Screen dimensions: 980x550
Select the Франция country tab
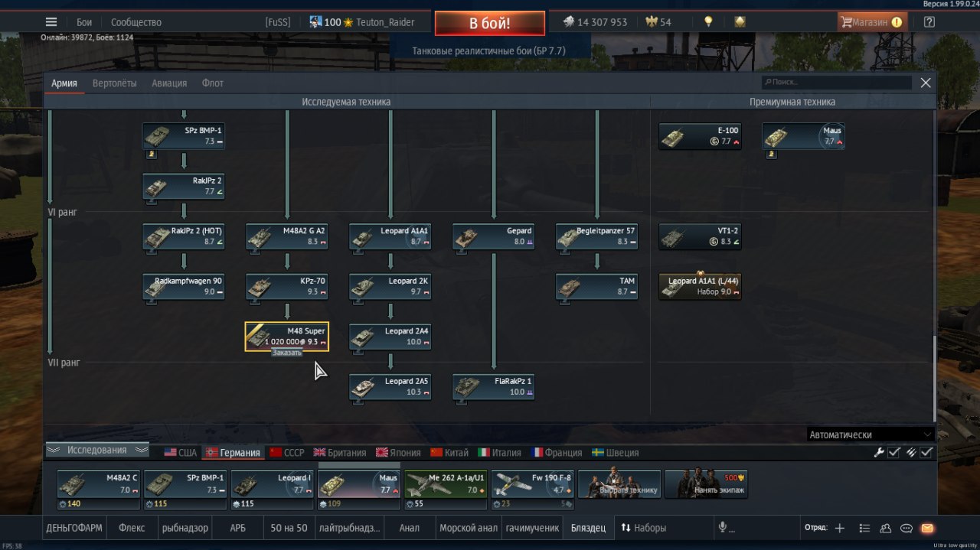(x=557, y=452)
